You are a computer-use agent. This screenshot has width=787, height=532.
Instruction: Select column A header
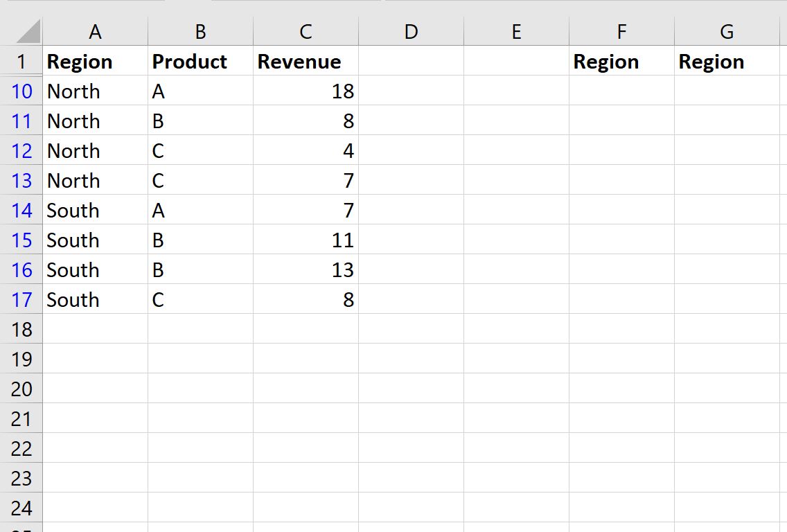tap(96, 32)
